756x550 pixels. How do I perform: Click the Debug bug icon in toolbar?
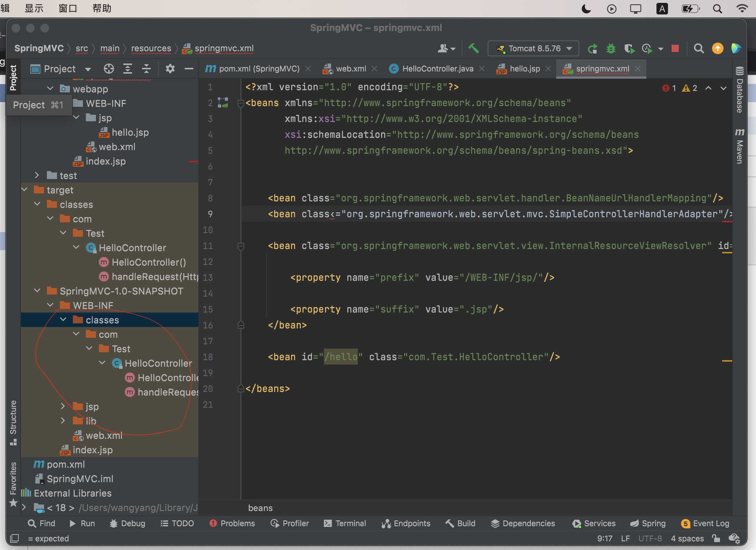pyautogui.click(x=611, y=48)
